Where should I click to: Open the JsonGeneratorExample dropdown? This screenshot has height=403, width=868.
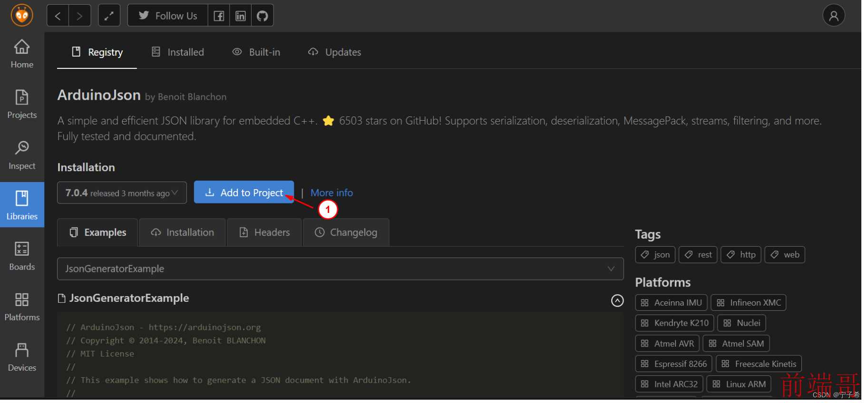coord(341,269)
